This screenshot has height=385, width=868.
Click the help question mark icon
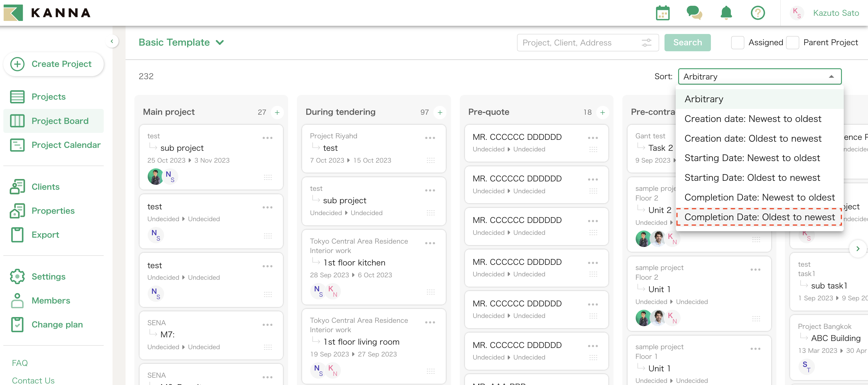click(758, 13)
